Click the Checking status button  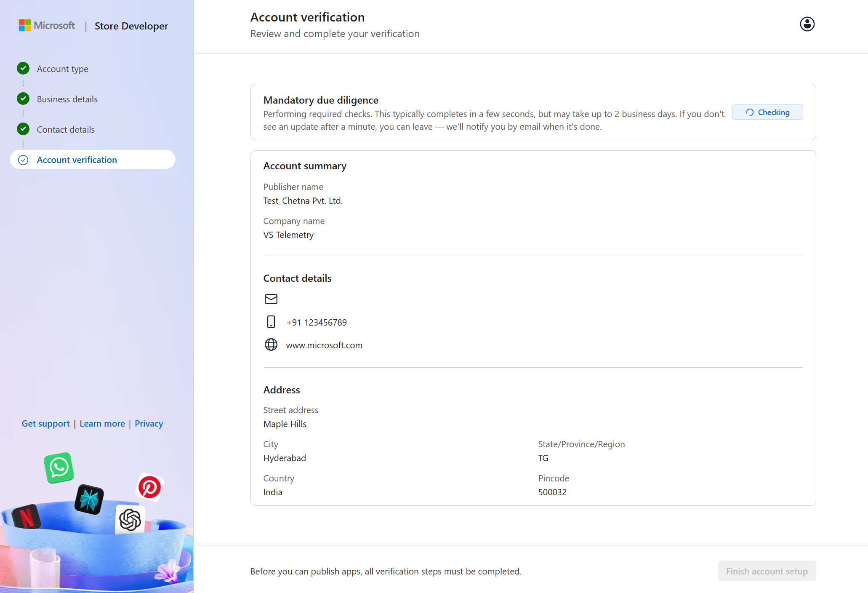(767, 112)
